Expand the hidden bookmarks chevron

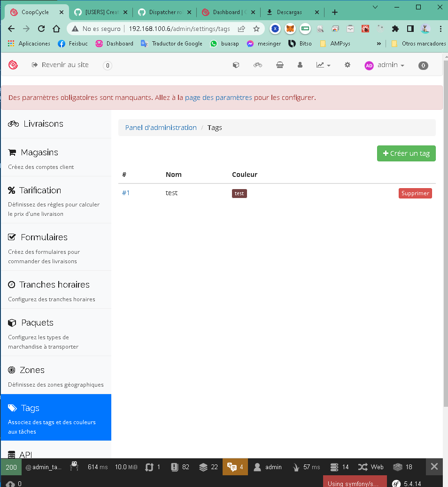(x=378, y=44)
